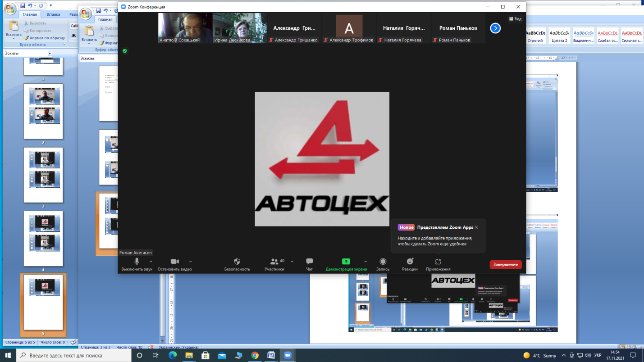This screenshot has height=362, width=644.
Task: Select page 2 thumbnail in left Word
Action: (43, 111)
